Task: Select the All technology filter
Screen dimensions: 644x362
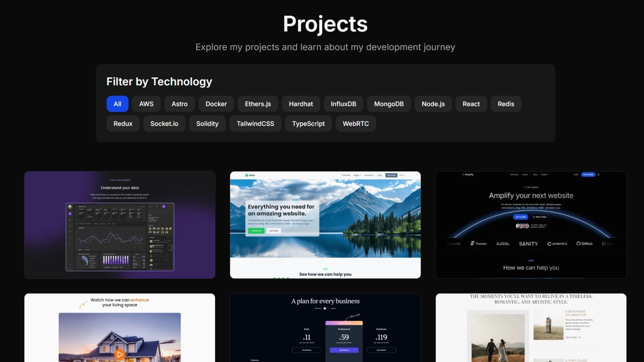Action: click(117, 104)
